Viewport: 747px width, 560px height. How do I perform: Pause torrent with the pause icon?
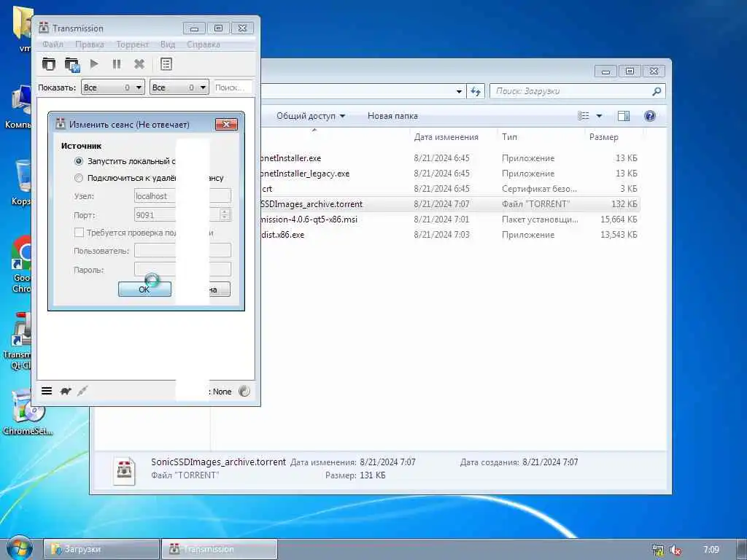coord(116,64)
